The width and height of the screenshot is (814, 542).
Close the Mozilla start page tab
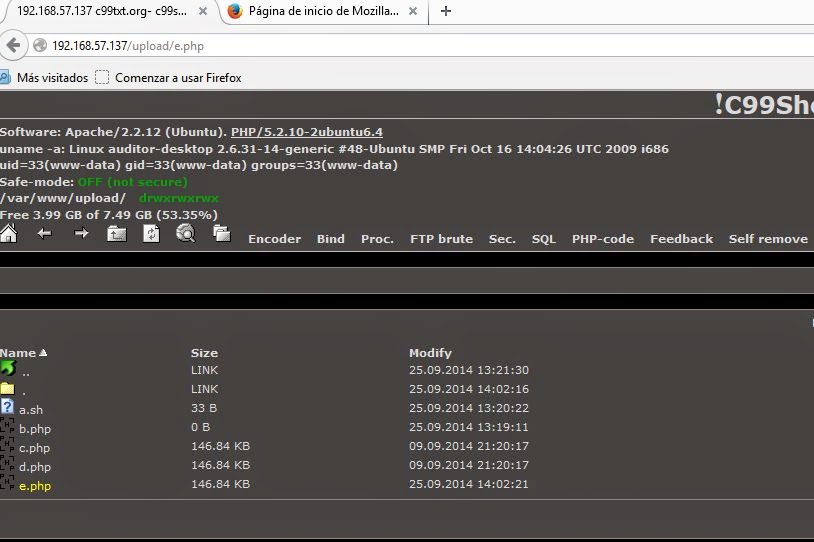413,11
